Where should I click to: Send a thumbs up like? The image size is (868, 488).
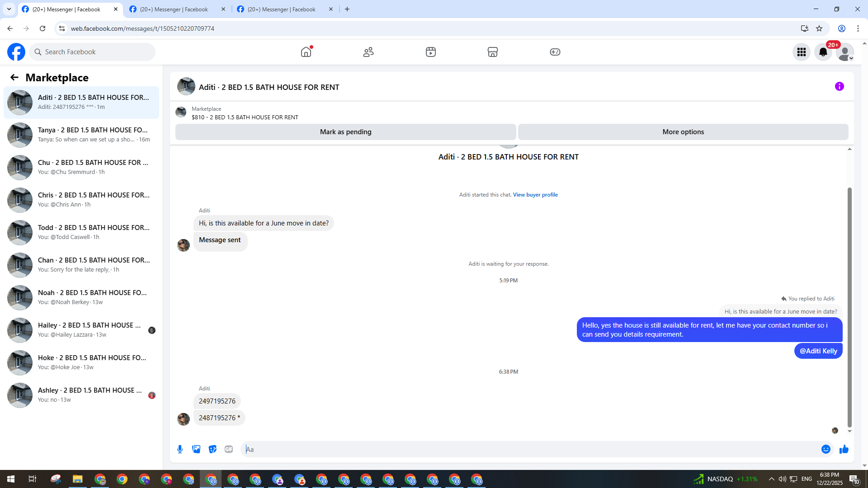click(x=844, y=449)
